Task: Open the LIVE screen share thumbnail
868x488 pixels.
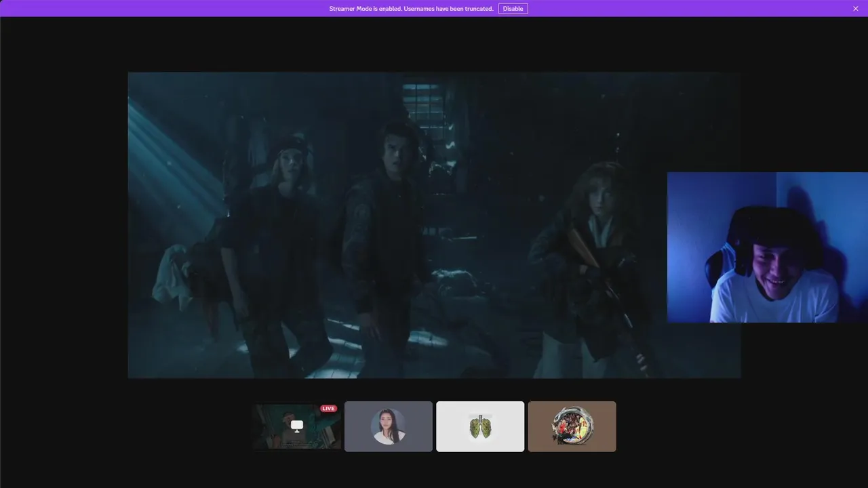Action: 297,426
